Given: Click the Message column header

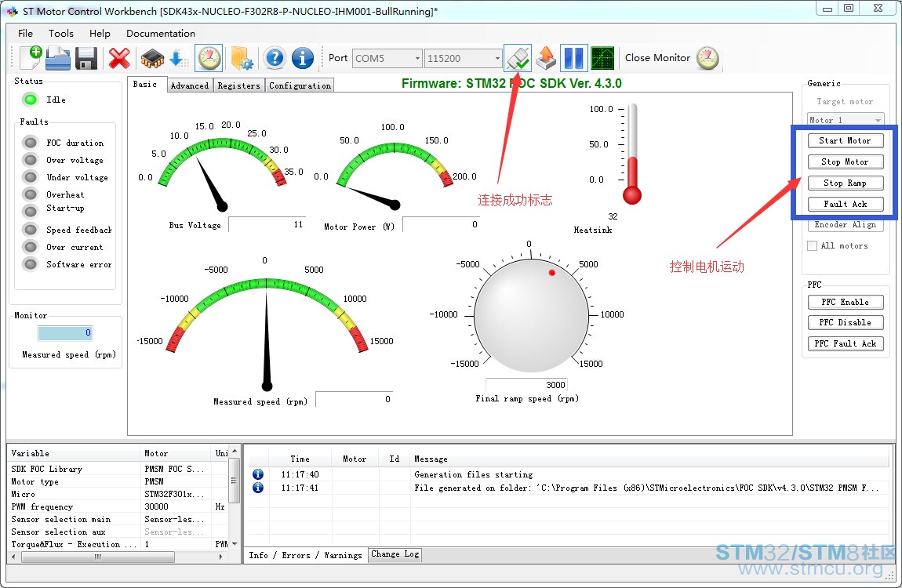Looking at the screenshot, I should coord(650,459).
